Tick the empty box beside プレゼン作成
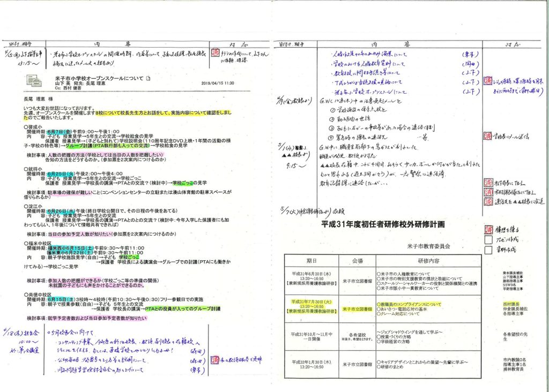 (488, 240)
